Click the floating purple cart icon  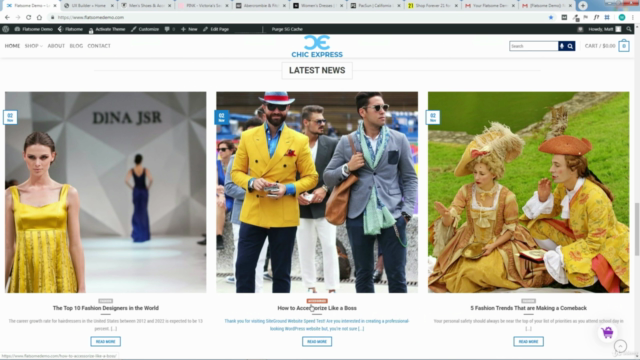click(607, 333)
